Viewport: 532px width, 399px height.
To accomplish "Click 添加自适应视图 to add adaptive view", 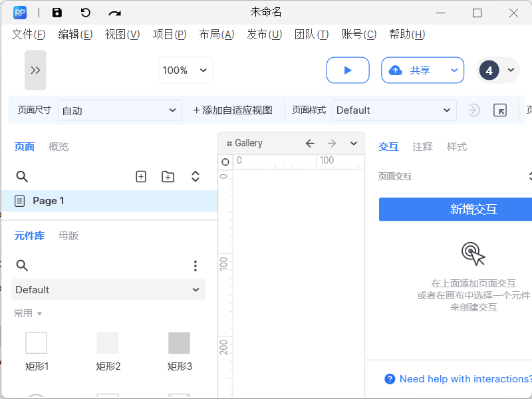I will pyautogui.click(x=233, y=110).
